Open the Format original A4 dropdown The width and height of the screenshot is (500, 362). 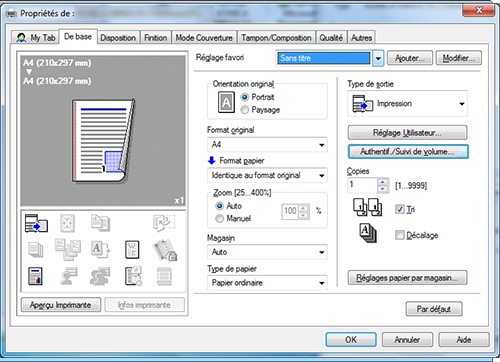click(267, 145)
